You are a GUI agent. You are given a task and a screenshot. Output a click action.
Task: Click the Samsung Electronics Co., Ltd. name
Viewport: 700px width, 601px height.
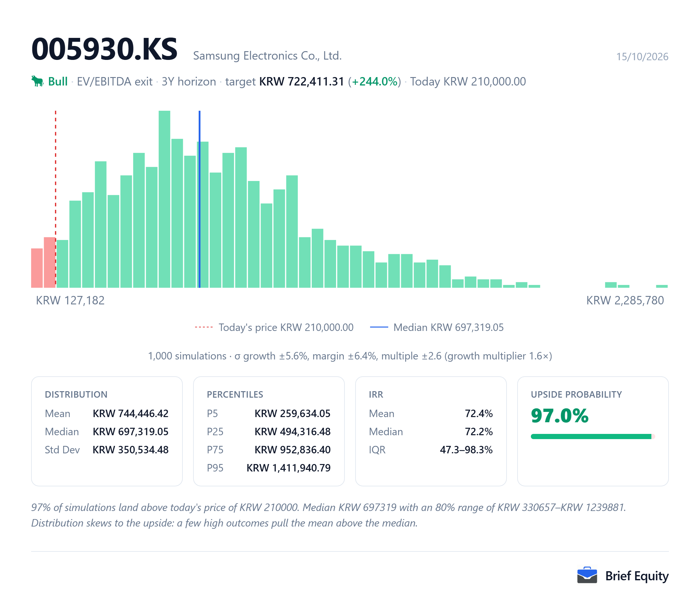267,56
